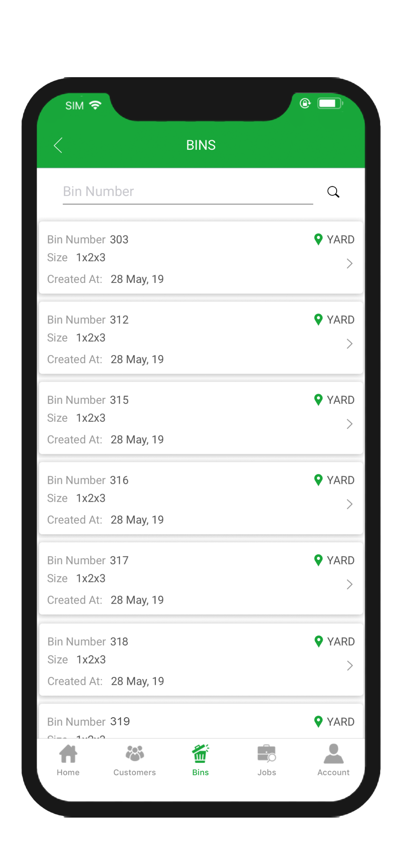
Task: Switch to the Customers tab label
Action: (134, 772)
